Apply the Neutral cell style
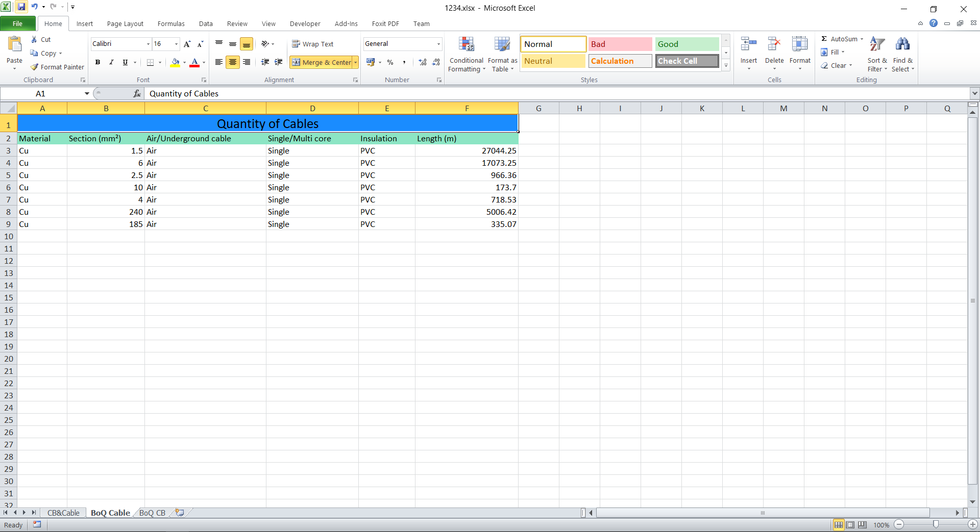 [x=553, y=61]
